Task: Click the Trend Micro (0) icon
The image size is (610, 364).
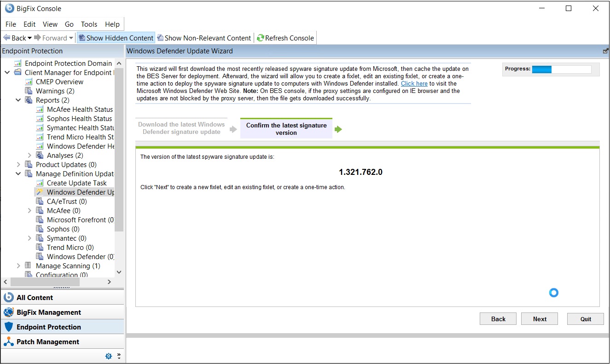Action: (x=40, y=248)
